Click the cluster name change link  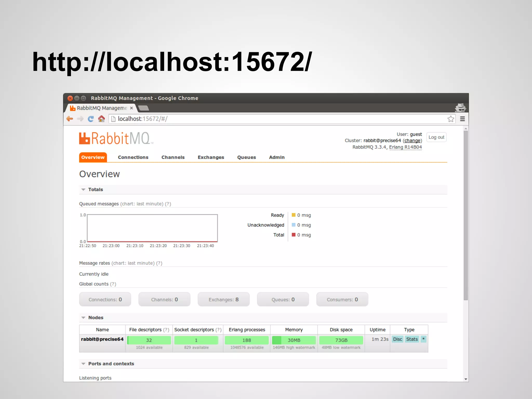pos(412,141)
